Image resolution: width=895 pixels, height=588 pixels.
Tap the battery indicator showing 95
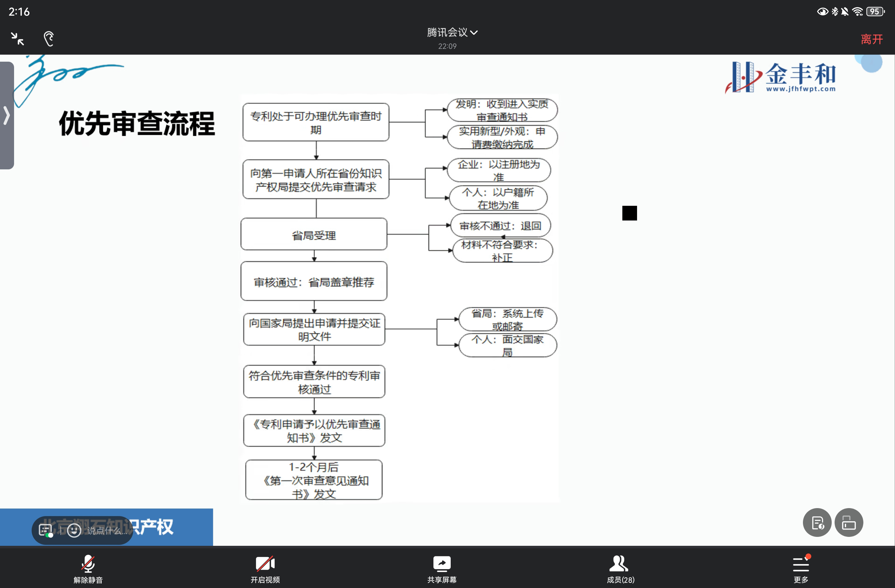pos(875,12)
